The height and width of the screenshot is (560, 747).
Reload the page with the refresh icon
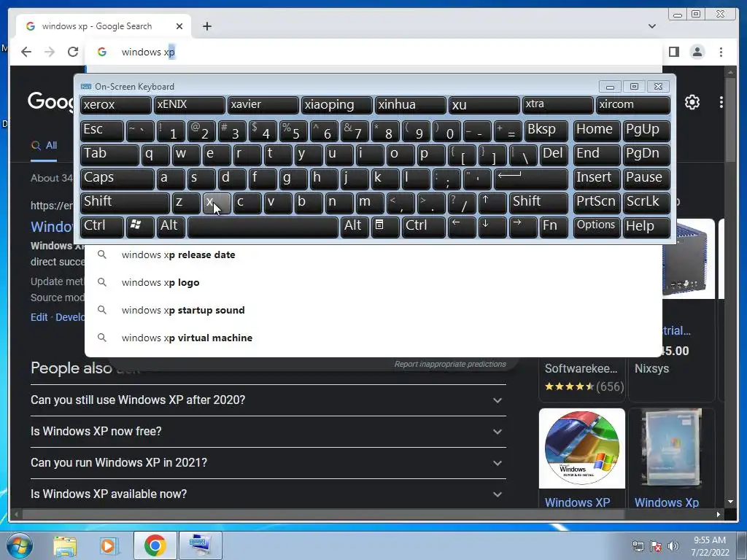73,52
